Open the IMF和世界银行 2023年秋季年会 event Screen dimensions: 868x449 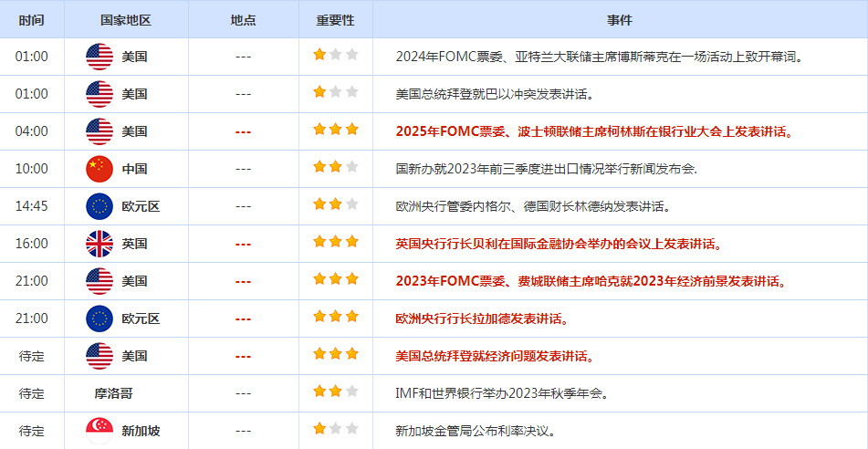(x=504, y=393)
